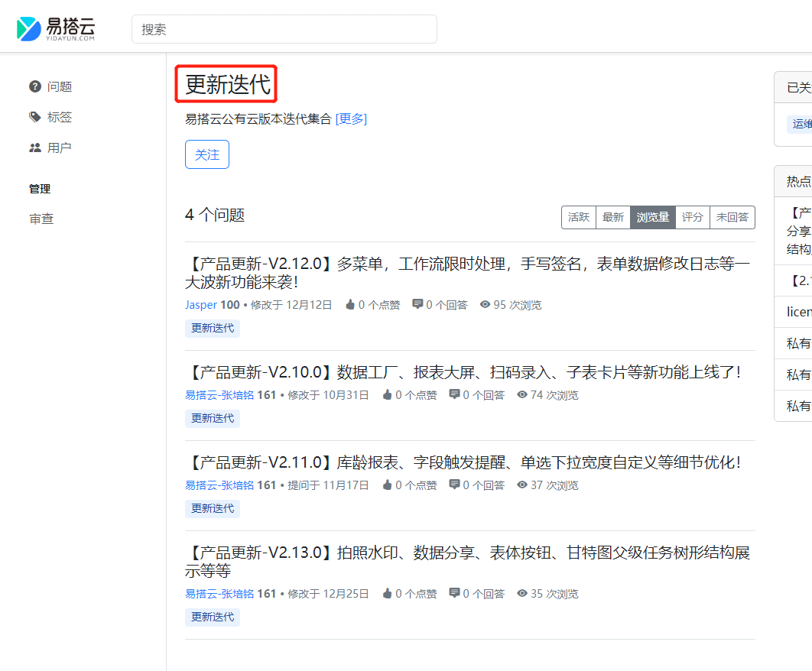Open 审查 under 管理 in sidebar

pos(41,219)
